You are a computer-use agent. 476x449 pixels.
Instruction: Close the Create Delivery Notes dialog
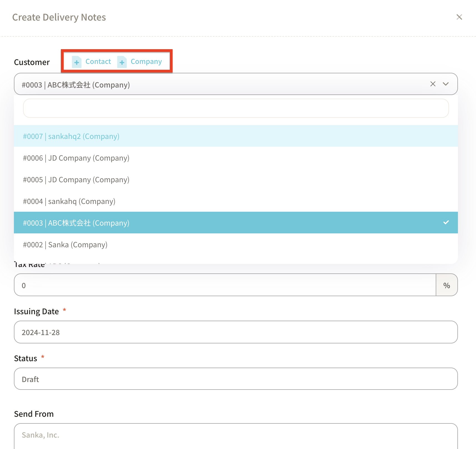459,17
